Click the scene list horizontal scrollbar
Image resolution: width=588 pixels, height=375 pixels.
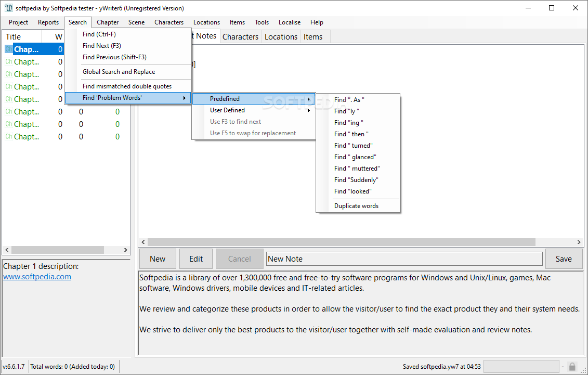point(67,250)
